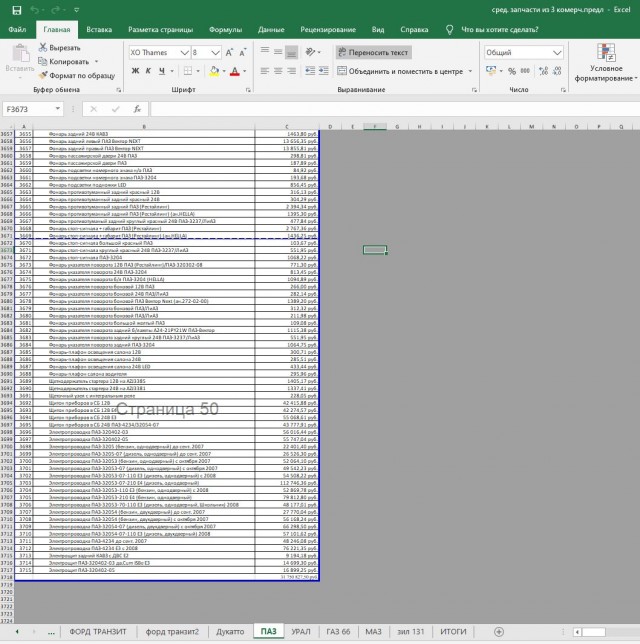Image resolution: width=640 pixels, height=644 pixels.
Task: Open the Font (Шрифт) group dialog launcher
Action: click(x=248, y=90)
